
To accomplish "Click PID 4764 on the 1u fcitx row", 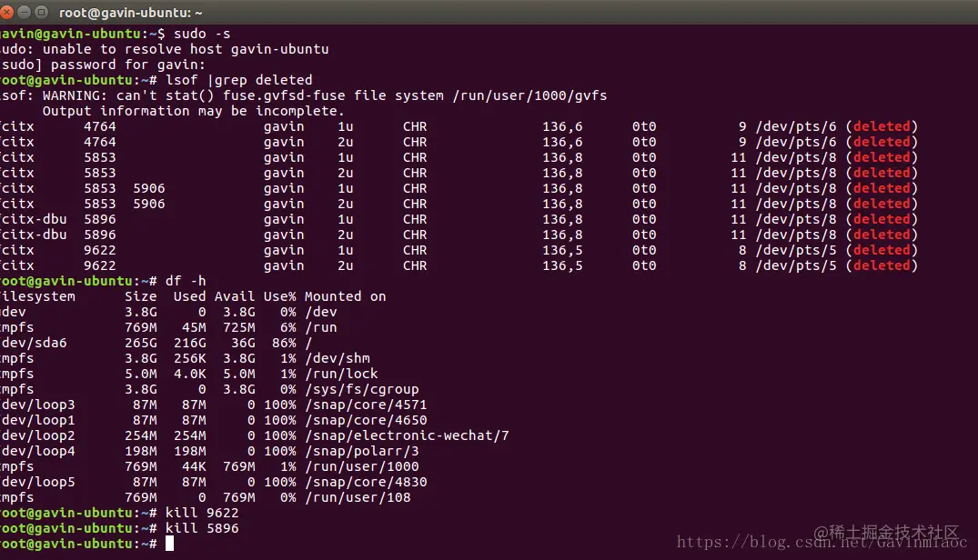I will (x=100, y=126).
